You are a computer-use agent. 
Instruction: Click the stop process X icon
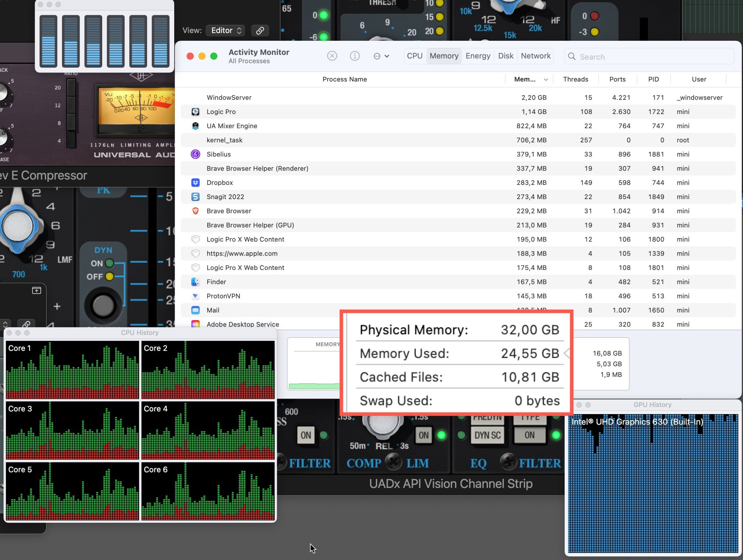click(332, 56)
